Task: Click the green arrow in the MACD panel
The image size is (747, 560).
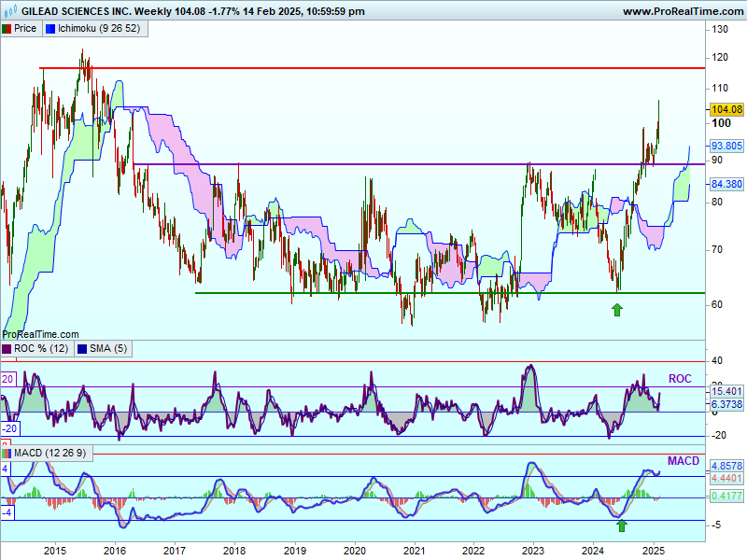Action: click(x=622, y=525)
